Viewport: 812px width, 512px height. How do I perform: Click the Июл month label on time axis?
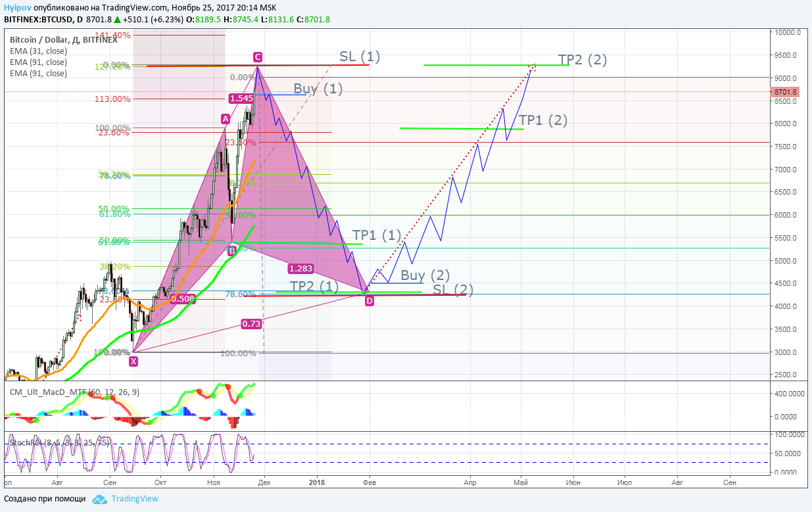coord(625,483)
